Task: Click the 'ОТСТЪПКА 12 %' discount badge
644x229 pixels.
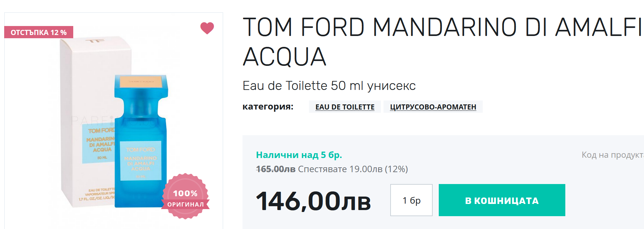Action: click(x=39, y=32)
